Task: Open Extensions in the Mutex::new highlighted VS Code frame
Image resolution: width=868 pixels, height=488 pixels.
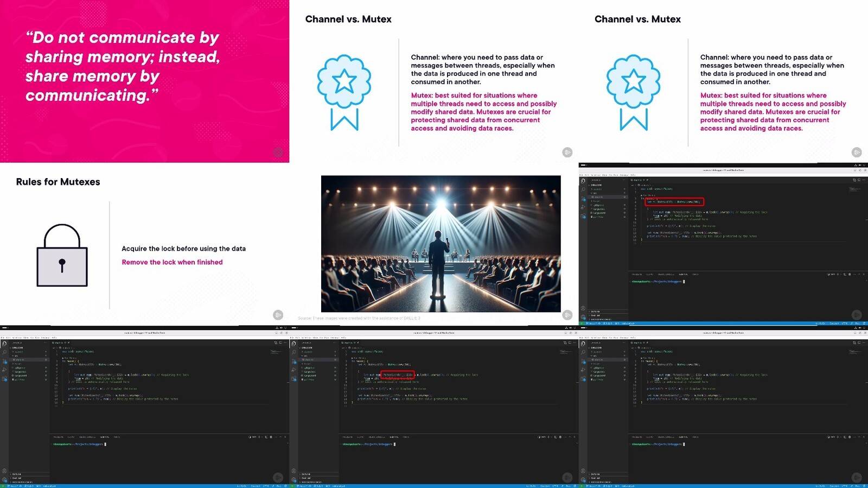Action: click(x=583, y=216)
